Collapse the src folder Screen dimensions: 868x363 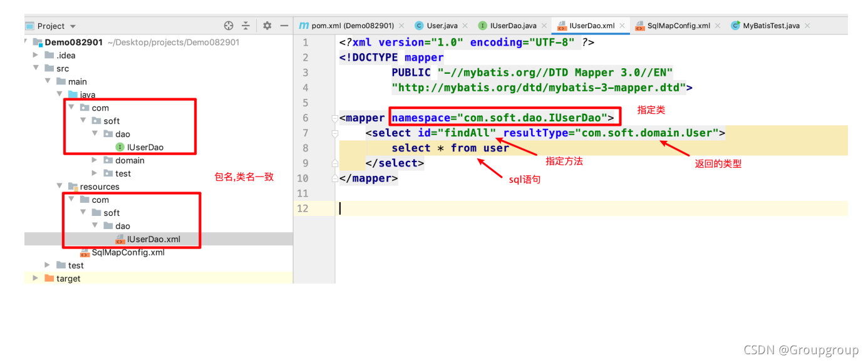(x=36, y=68)
